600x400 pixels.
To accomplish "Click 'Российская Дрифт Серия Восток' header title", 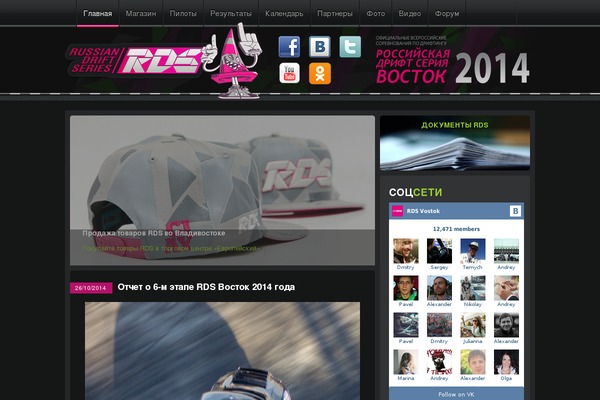I will click(x=412, y=66).
